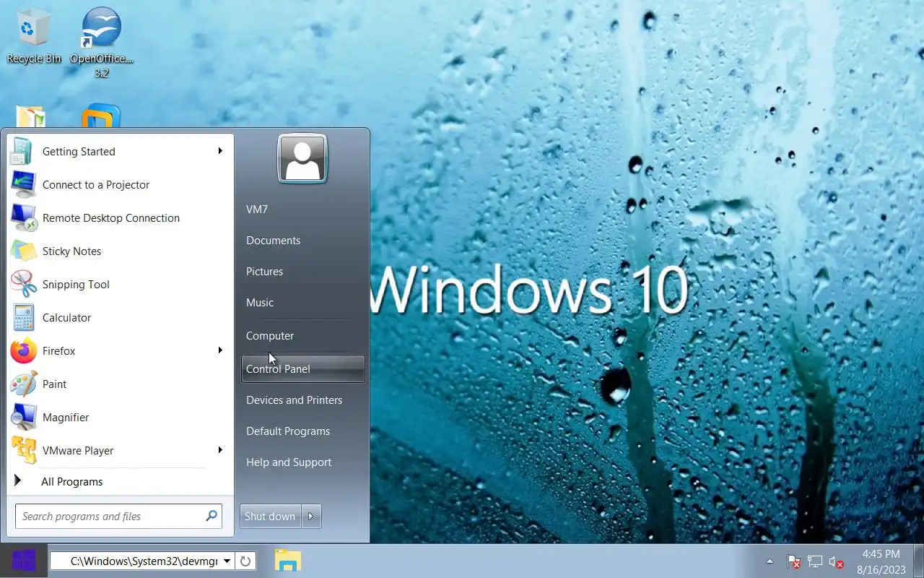This screenshot has width=924, height=578.
Task: Click the Sticky Notes icon
Action: coord(23,251)
